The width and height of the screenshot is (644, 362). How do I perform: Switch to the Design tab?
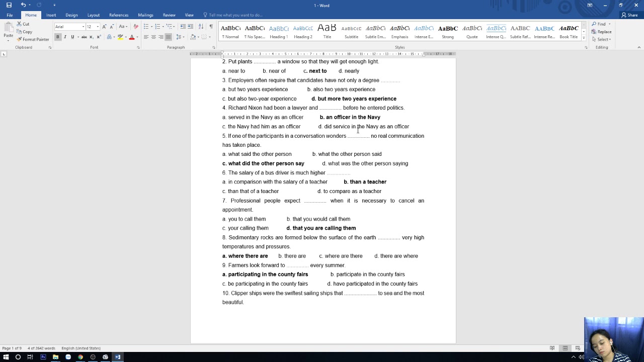pos(71,15)
